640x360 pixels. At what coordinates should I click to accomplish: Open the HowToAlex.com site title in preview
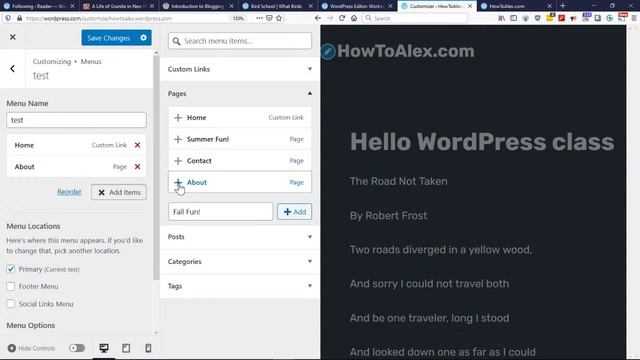(406, 51)
